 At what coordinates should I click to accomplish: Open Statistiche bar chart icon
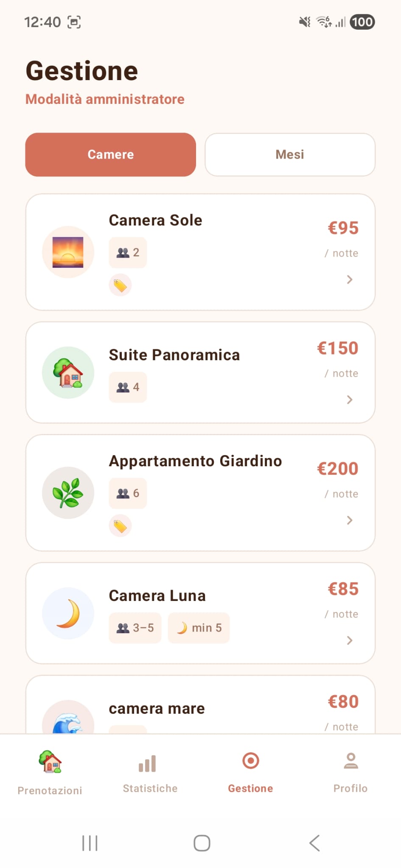(x=147, y=764)
